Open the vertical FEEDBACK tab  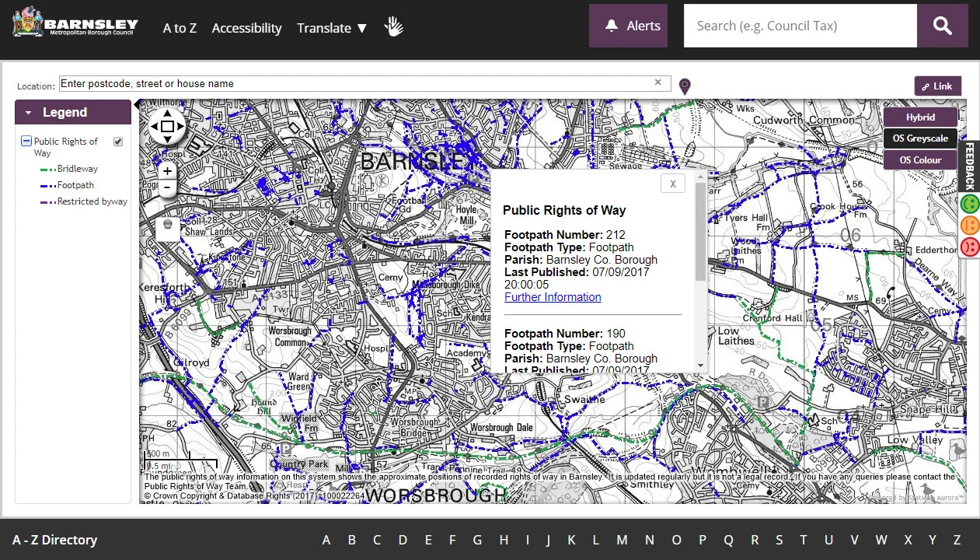[x=971, y=166]
